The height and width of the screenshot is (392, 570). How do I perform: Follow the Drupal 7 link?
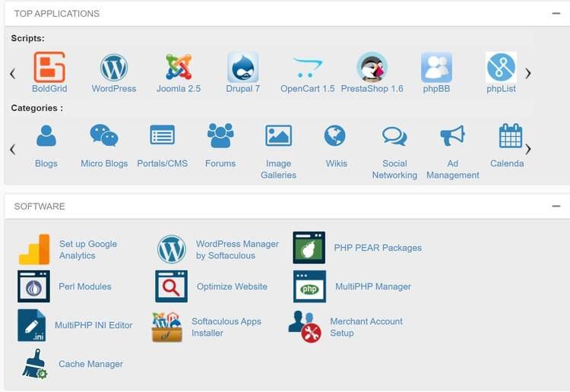coord(243,89)
